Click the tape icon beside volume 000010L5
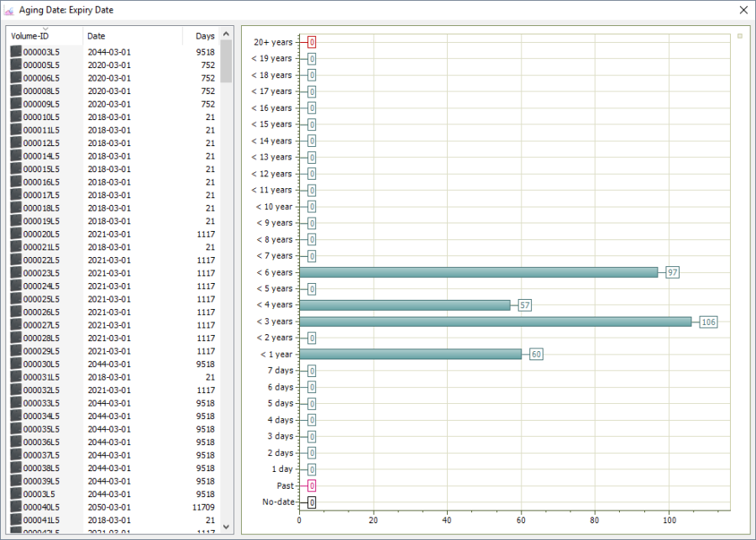Viewport: 756px width, 540px height. pos(16,117)
